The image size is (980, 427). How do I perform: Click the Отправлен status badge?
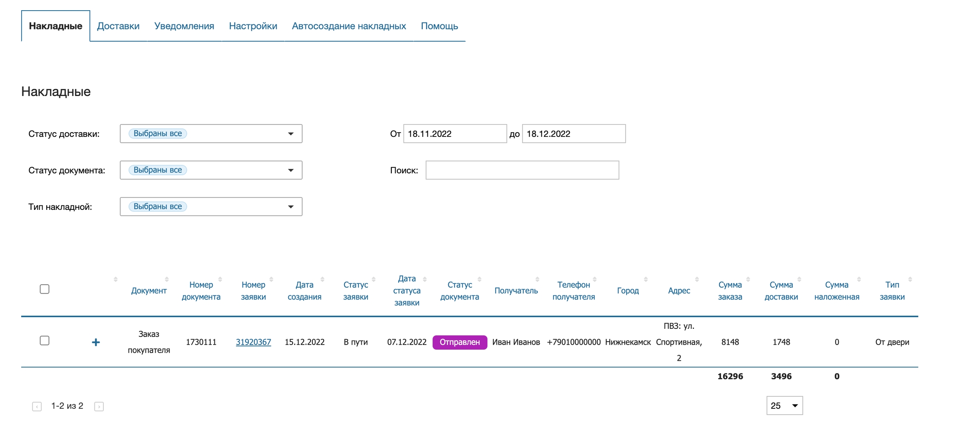[459, 342]
